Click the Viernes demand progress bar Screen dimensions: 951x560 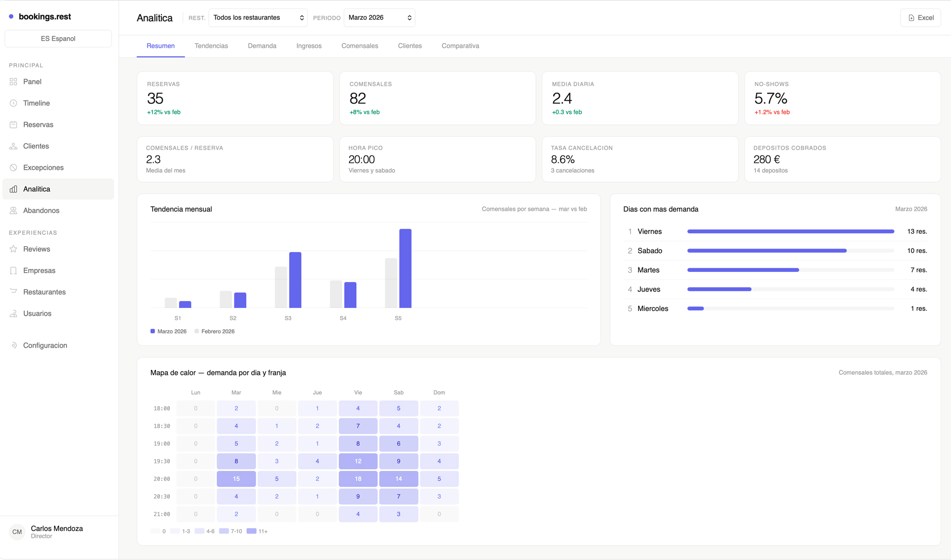click(791, 231)
